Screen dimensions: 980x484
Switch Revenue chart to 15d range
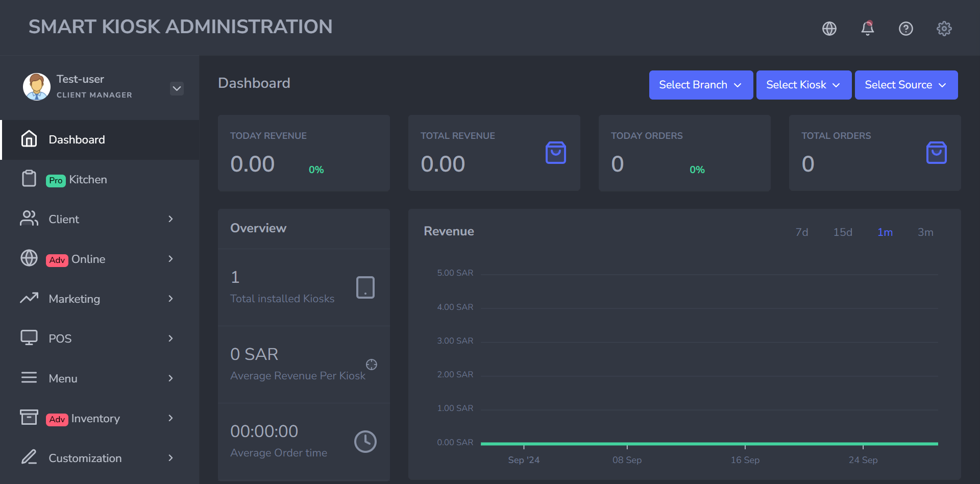(843, 232)
